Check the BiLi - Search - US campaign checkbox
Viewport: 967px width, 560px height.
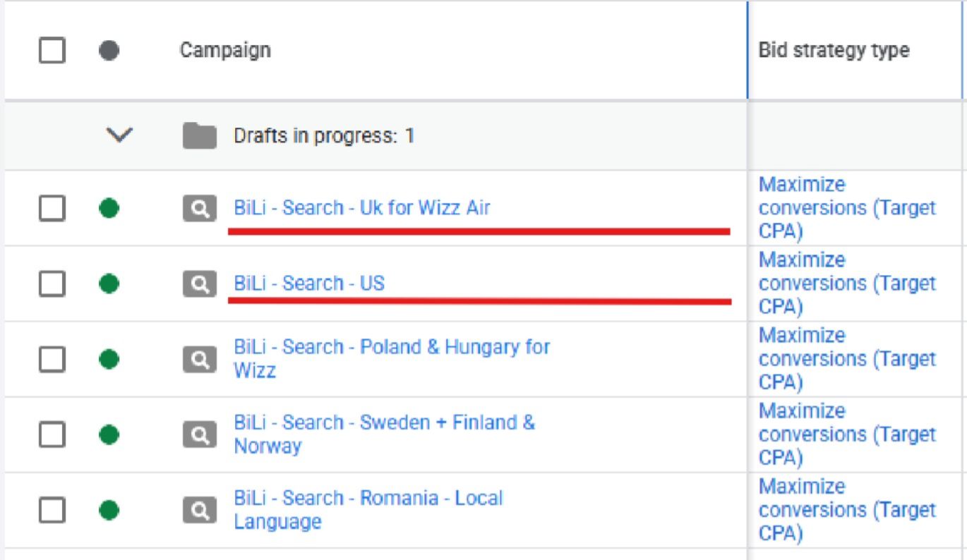click(52, 284)
